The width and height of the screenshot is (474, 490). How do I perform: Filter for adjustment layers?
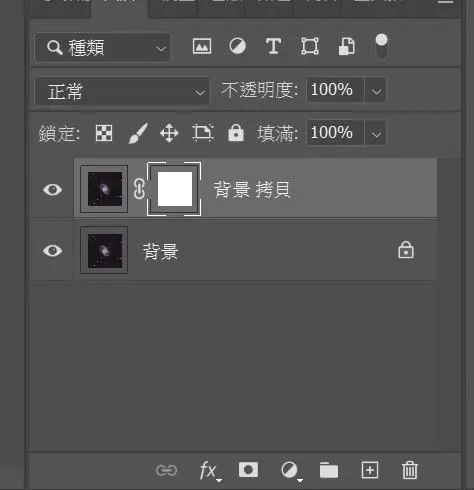(238, 46)
